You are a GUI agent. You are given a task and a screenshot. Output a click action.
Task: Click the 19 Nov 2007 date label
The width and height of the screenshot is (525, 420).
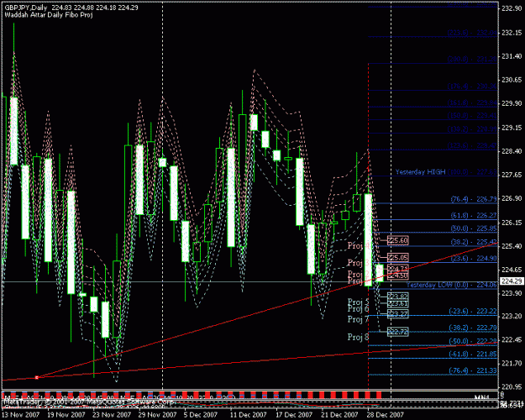click(66, 415)
